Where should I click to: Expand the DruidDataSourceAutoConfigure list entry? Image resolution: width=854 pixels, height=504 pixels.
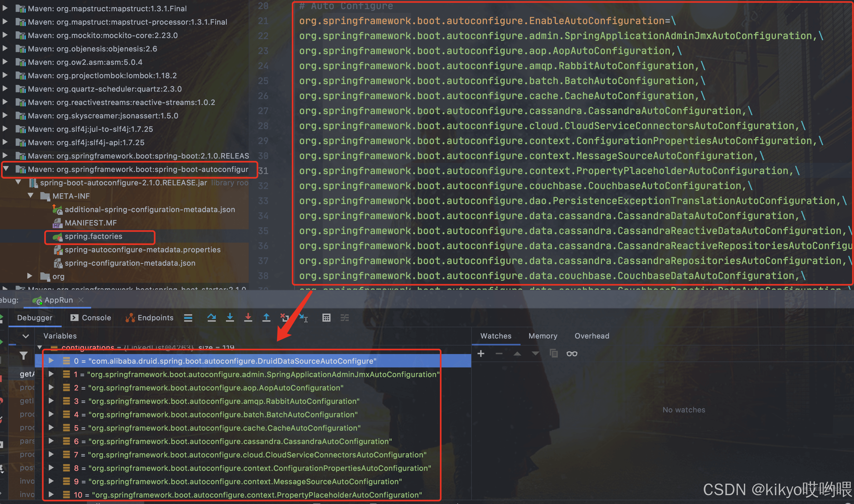click(x=51, y=361)
